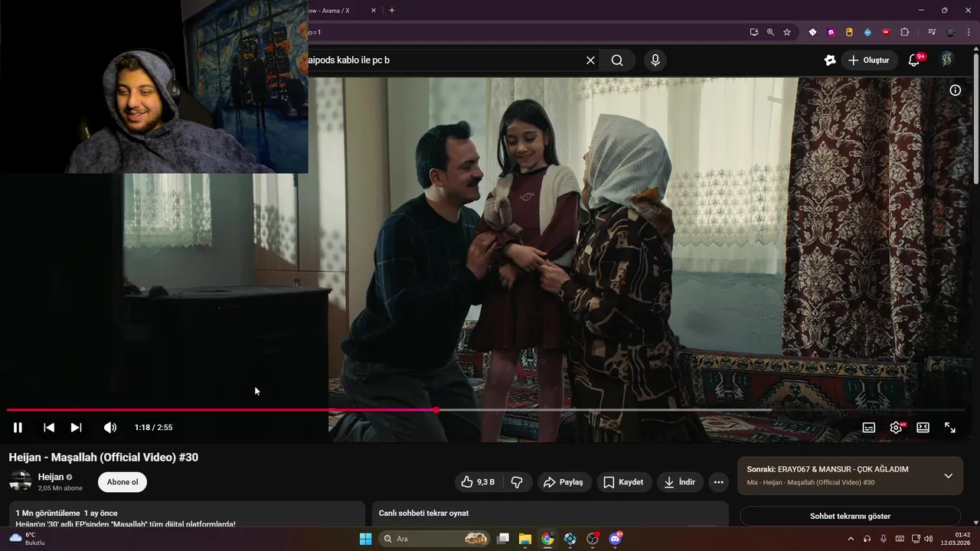
Task: Save the video with Kaydet
Action: (623, 482)
